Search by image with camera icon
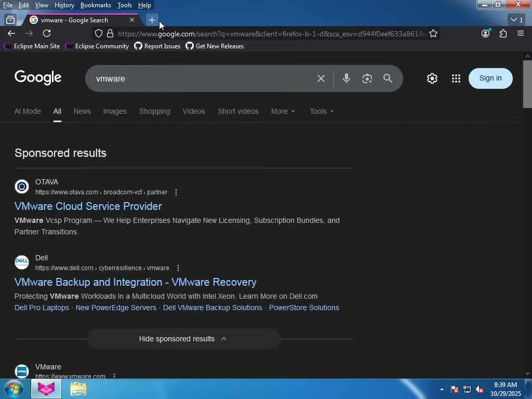The width and height of the screenshot is (532, 399). click(367, 78)
